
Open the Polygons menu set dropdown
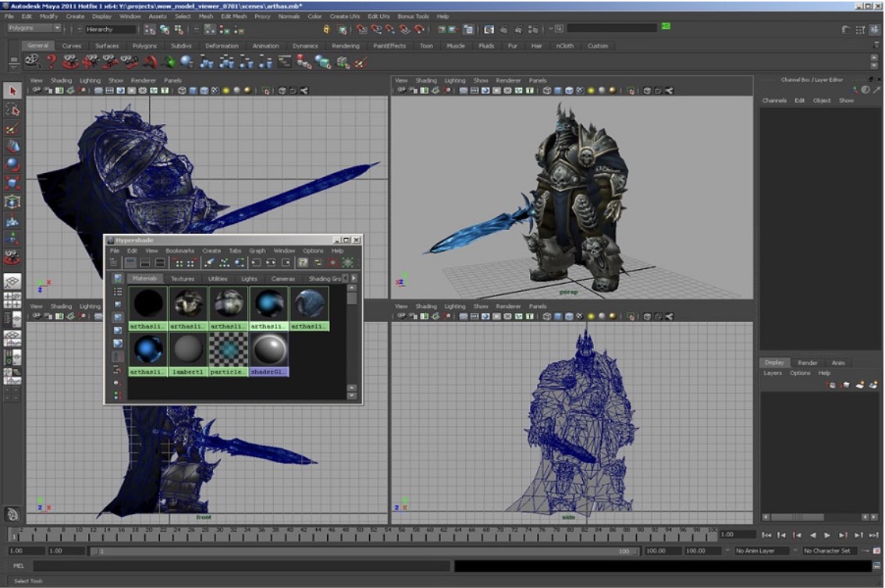[x=34, y=28]
